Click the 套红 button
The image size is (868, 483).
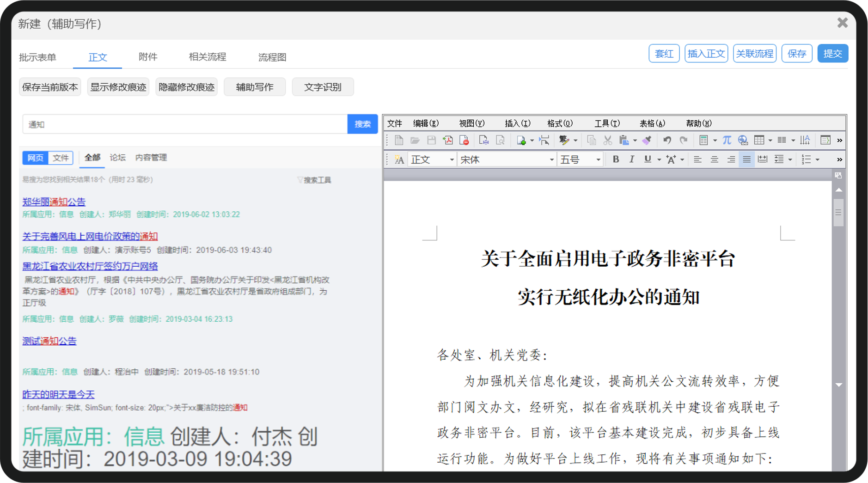(x=664, y=54)
